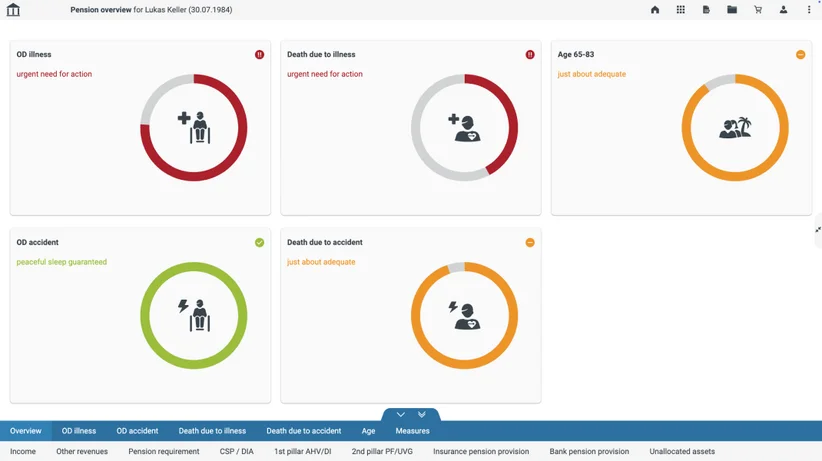This screenshot has width=822, height=461.
Task: Select the 2nd pillar PF/UVG link
Action: (x=382, y=451)
